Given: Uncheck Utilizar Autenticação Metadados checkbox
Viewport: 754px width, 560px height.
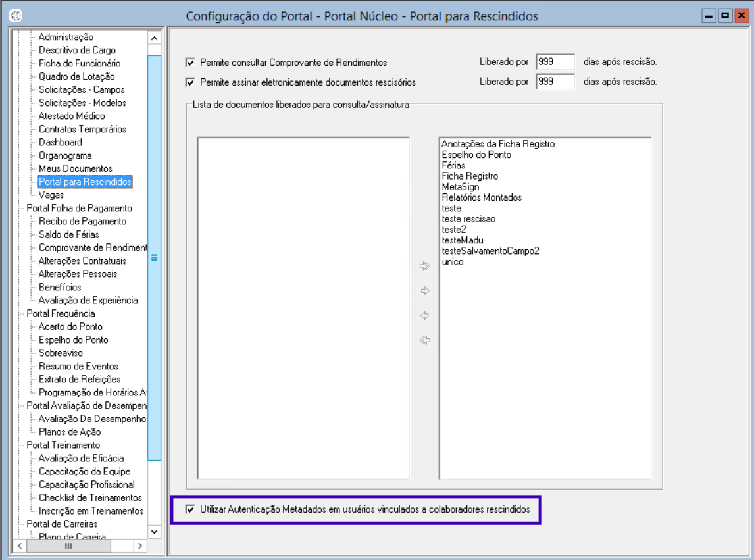Looking at the screenshot, I should [x=190, y=509].
